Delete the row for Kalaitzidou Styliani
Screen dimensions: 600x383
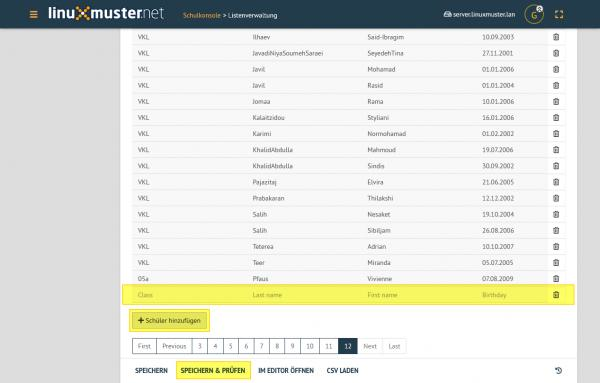click(x=556, y=117)
